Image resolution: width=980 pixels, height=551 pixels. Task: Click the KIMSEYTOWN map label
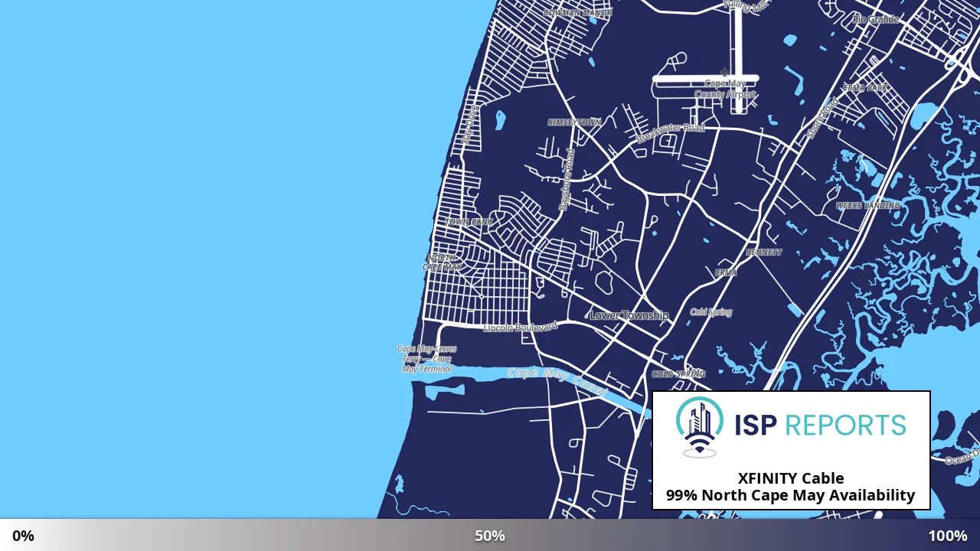[574, 122]
